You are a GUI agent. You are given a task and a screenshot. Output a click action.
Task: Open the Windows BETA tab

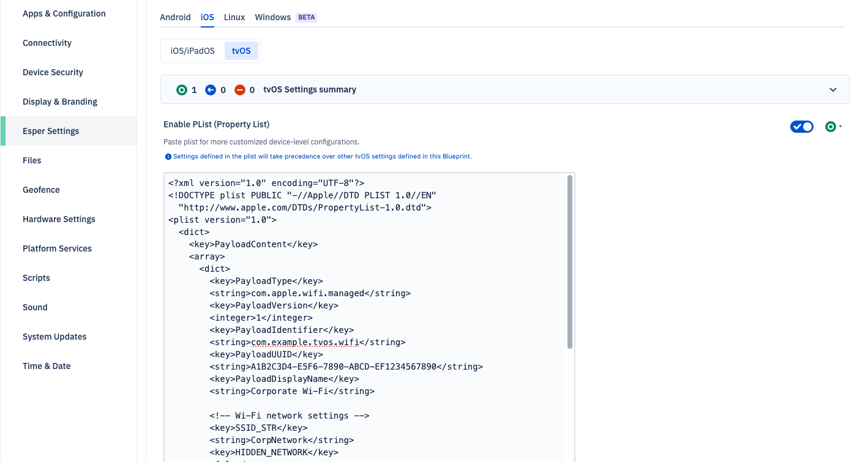(x=285, y=17)
